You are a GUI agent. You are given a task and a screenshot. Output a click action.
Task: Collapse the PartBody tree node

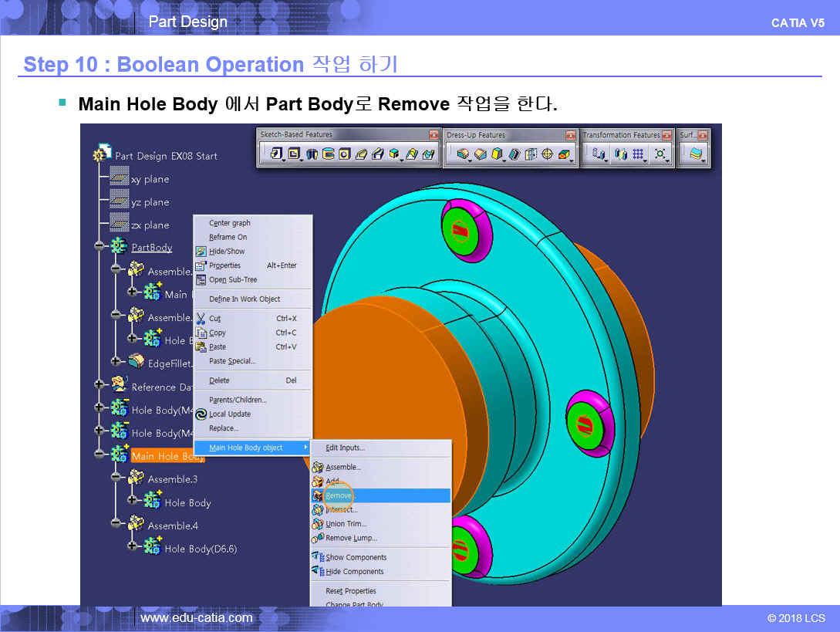tap(99, 248)
